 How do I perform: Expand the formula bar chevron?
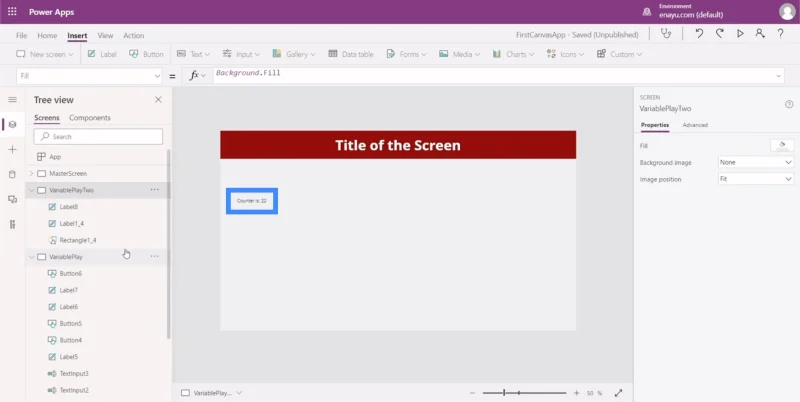point(779,76)
